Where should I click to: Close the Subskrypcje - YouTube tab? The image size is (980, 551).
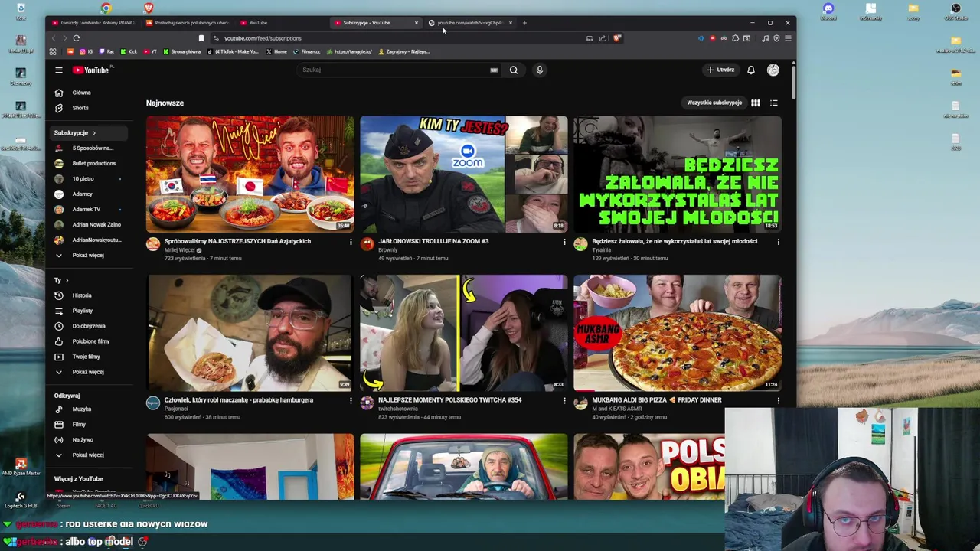[416, 23]
